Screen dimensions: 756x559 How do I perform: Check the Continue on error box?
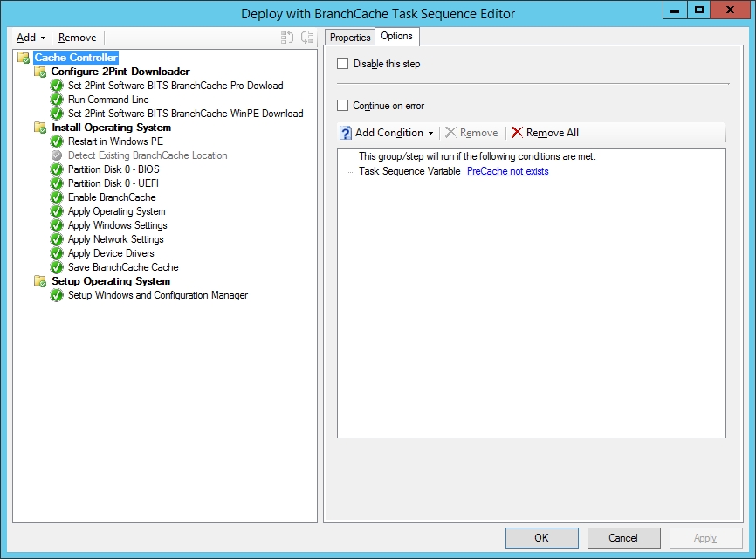343,106
